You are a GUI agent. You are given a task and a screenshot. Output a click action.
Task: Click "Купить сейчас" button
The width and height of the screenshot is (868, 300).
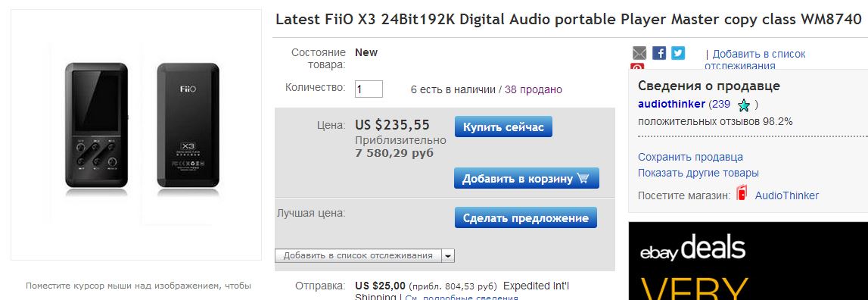pyautogui.click(x=503, y=127)
